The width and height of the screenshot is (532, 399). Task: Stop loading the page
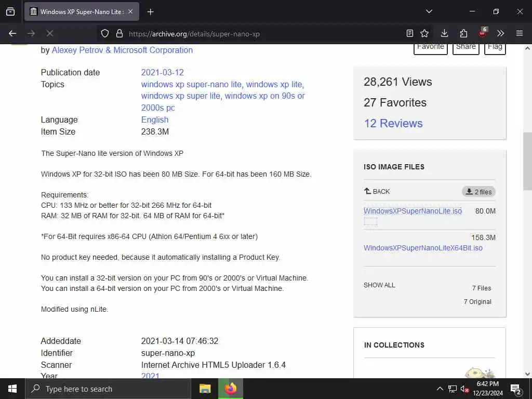49,33
